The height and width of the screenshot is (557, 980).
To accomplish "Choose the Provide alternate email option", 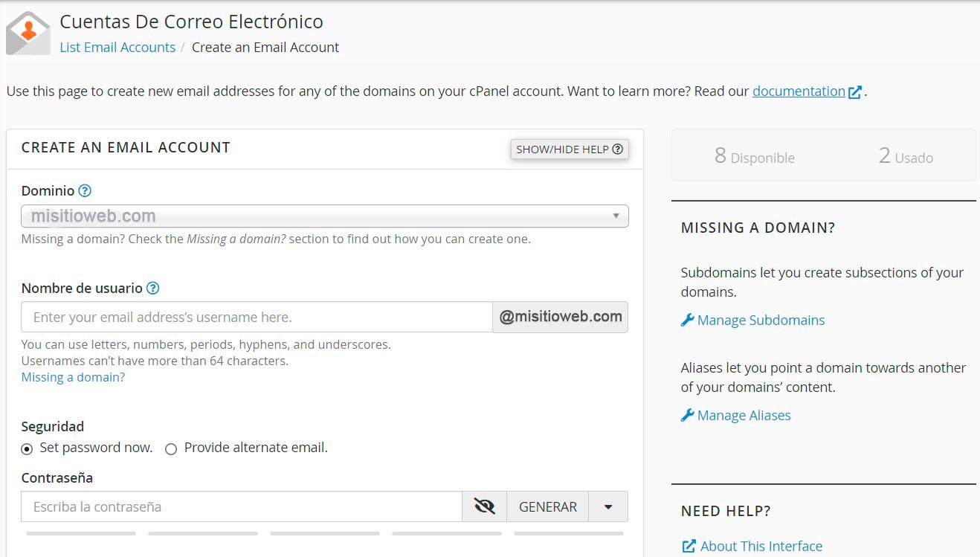I will [171, 448].
